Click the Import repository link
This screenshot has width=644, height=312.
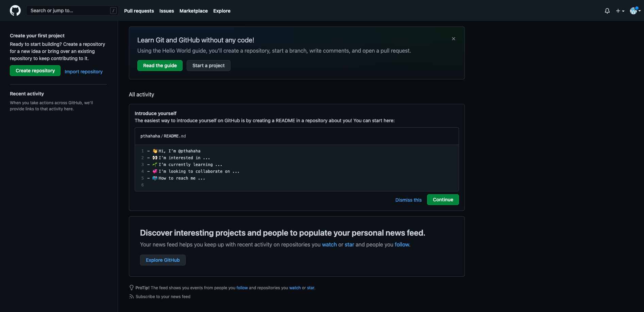coord(84,72)
